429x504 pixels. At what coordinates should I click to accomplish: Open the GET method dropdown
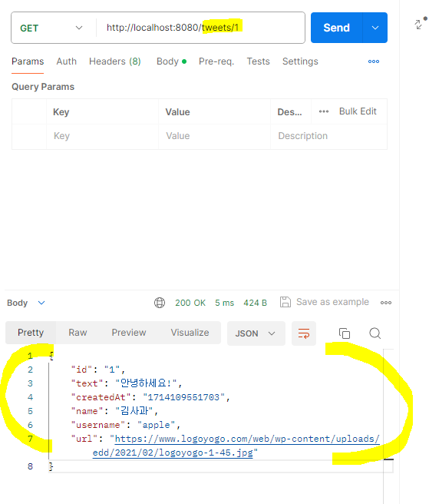click(x=53, y=28)
